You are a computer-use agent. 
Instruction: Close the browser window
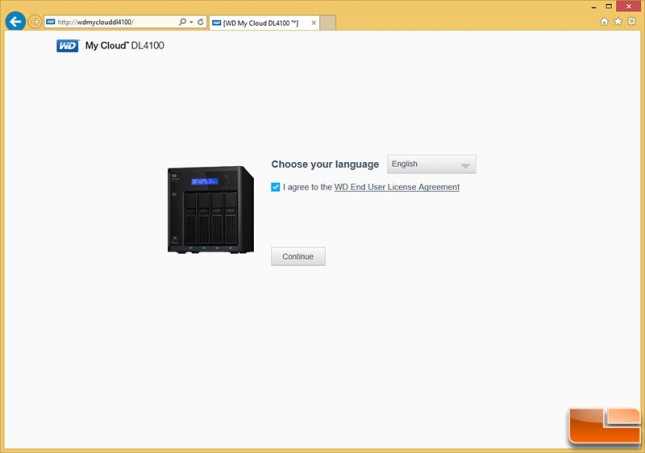coord(629,6)
